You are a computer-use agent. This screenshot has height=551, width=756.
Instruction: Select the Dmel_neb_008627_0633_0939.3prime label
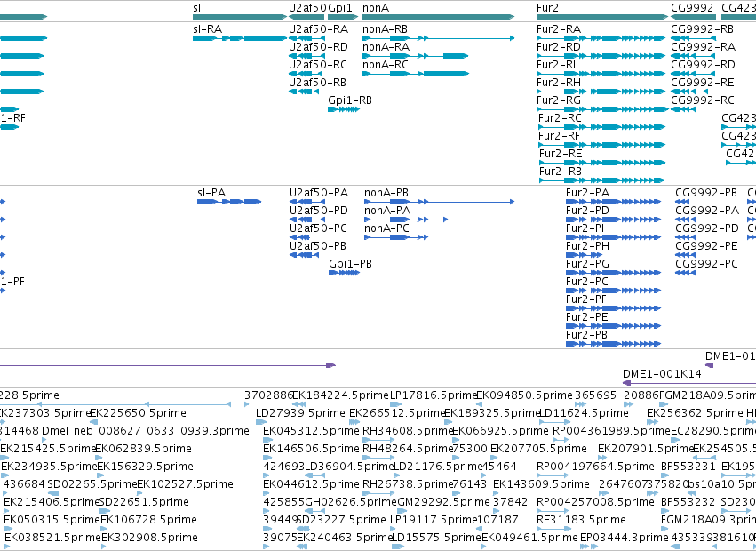click(x=146, y=431)
